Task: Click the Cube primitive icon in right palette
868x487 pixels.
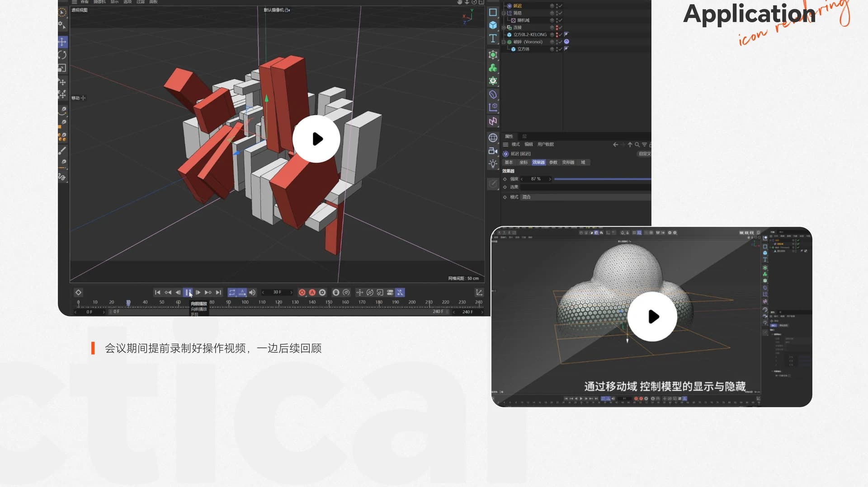Action: 493,25
